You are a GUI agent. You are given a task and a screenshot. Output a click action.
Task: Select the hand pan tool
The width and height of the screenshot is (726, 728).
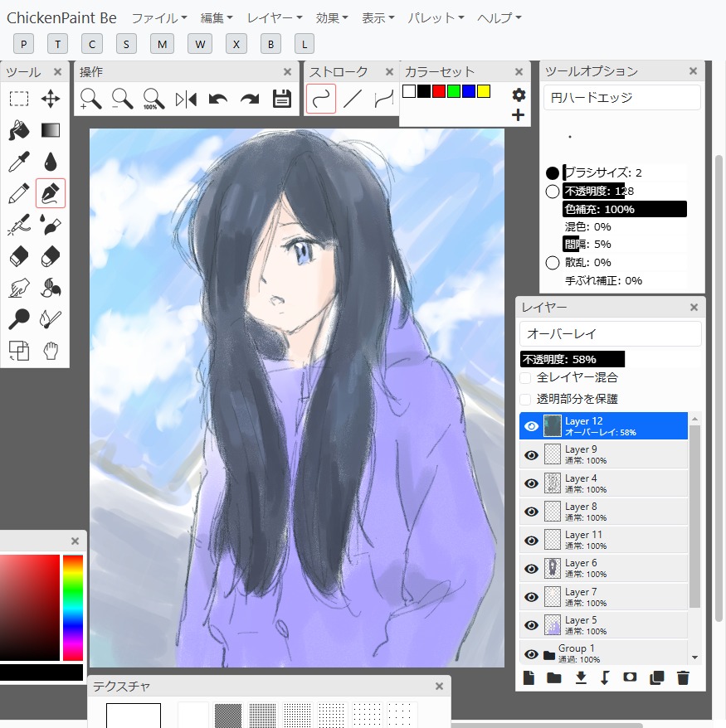tap(51, 350)
